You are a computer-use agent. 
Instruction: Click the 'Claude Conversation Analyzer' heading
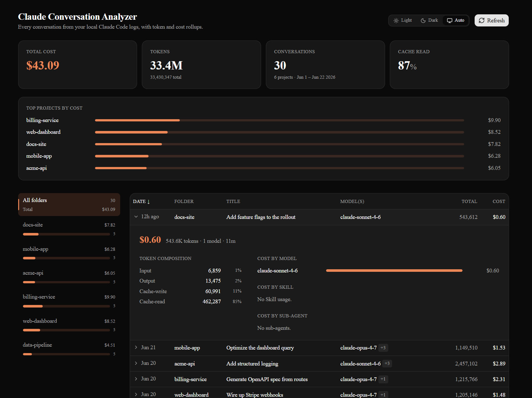pos(77,17)
